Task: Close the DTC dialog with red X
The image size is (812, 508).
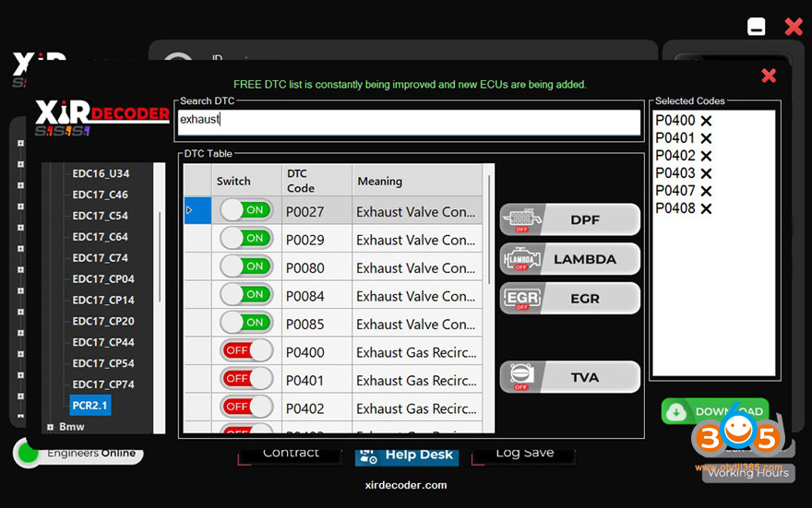Action: [x=769, y=76]
